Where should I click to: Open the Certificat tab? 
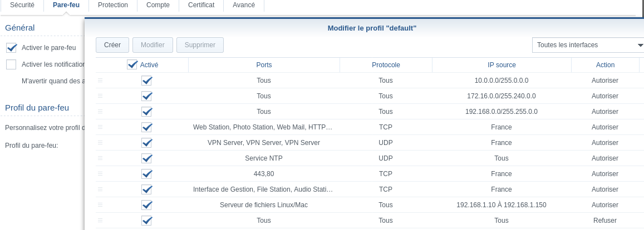pyautogui.click(x=201, y=5)
